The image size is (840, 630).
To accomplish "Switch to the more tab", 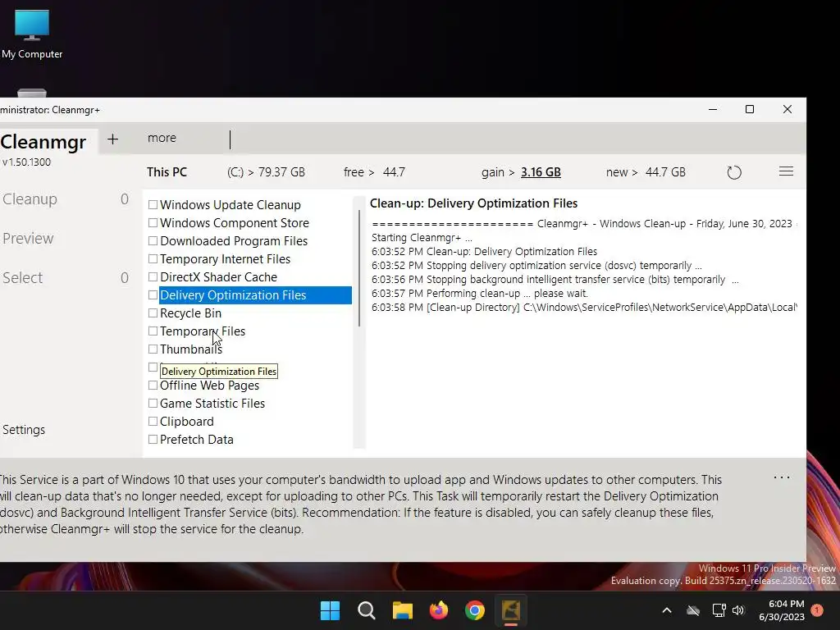I will [x=162, y=138].
